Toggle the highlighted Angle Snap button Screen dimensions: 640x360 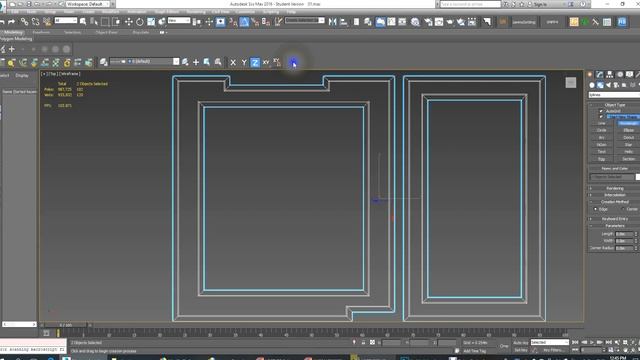point(244,22)
